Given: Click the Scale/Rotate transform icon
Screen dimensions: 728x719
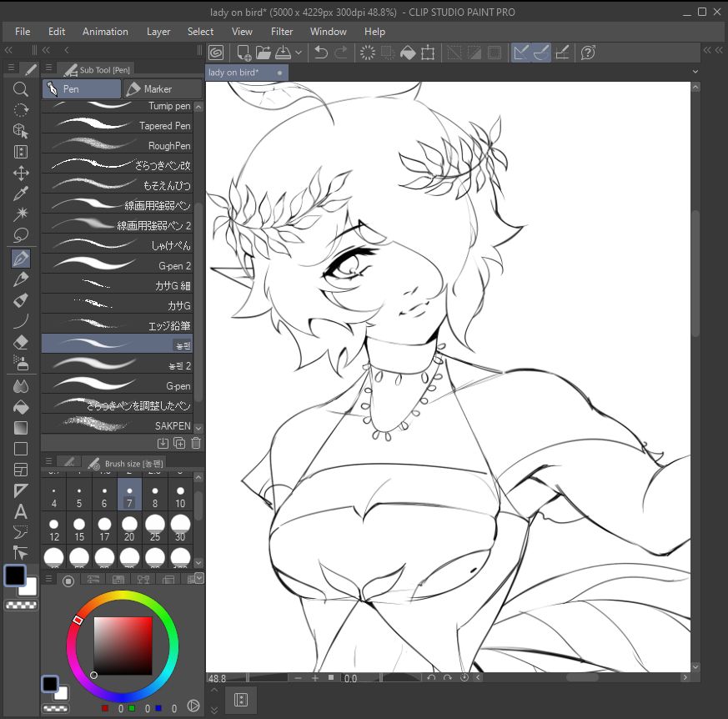Looking at the screenshot, I should [x=428, y=53].
